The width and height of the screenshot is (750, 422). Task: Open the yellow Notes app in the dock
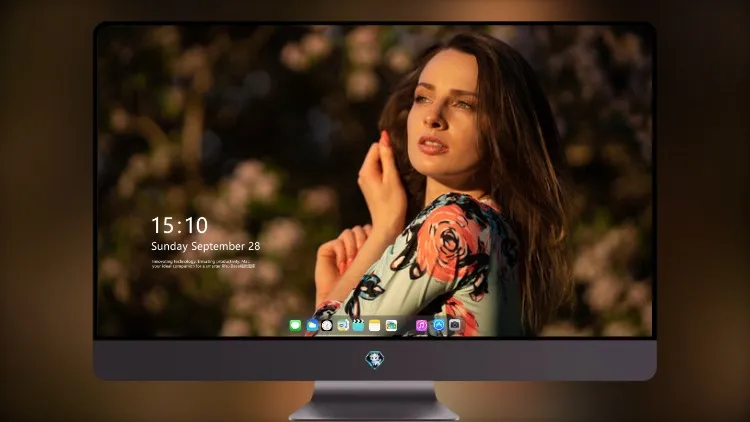[x=375, y=325]
